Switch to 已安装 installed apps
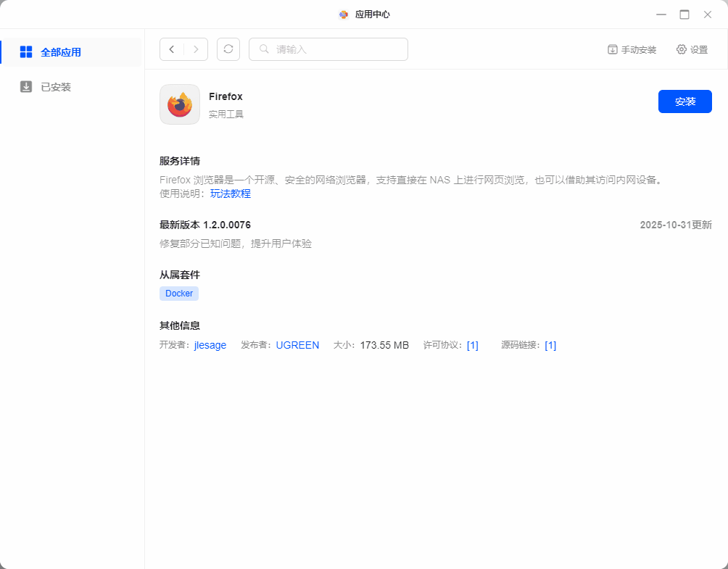This screenshot has height=569, width=728. 72,87
